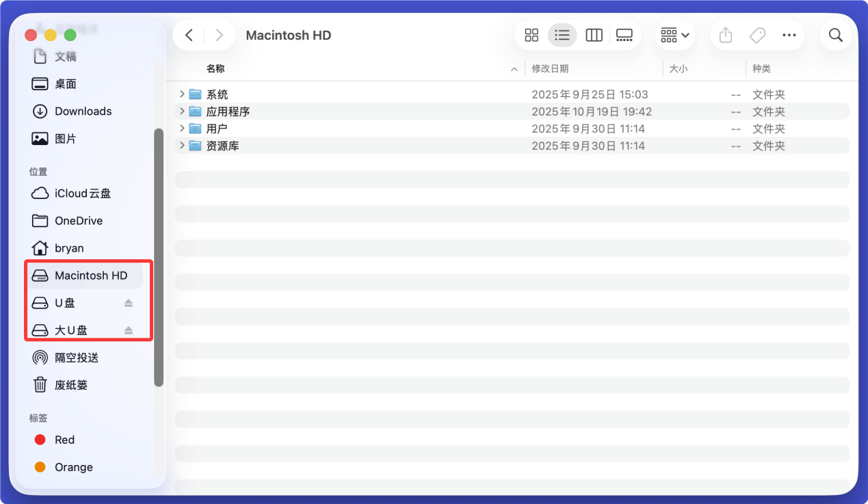Switch to icon grid view
This screenshot has height=504, width=868.
tap(531, 36)
